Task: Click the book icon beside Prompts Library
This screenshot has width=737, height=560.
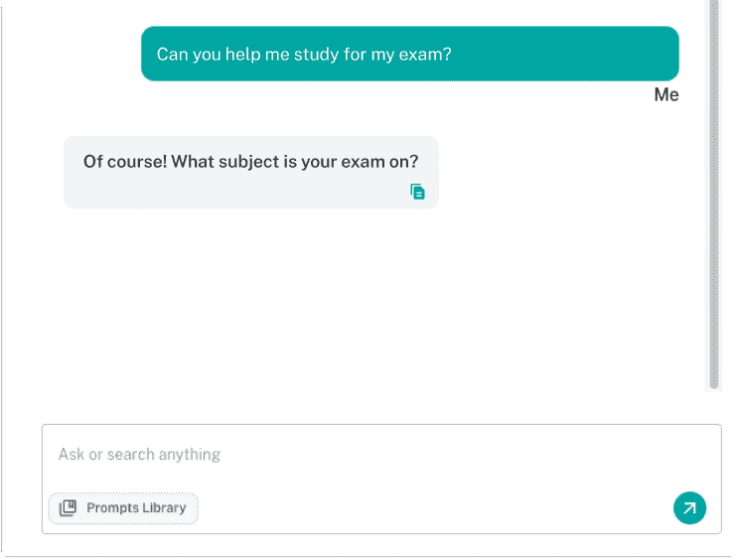Action: pos(68,508)
